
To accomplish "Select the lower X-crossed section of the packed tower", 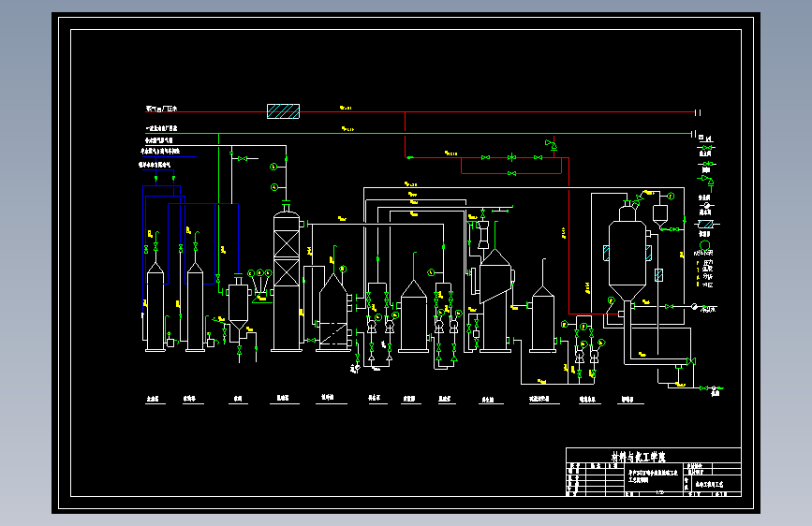I will 287,273.
